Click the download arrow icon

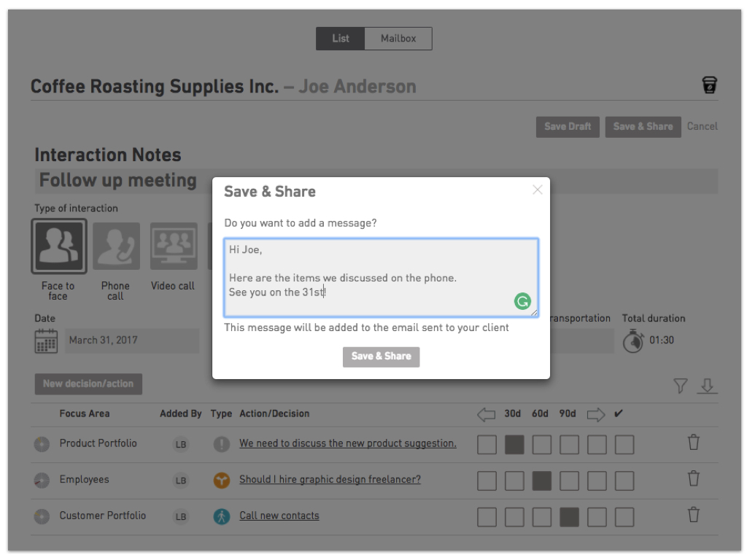[707, 385]
